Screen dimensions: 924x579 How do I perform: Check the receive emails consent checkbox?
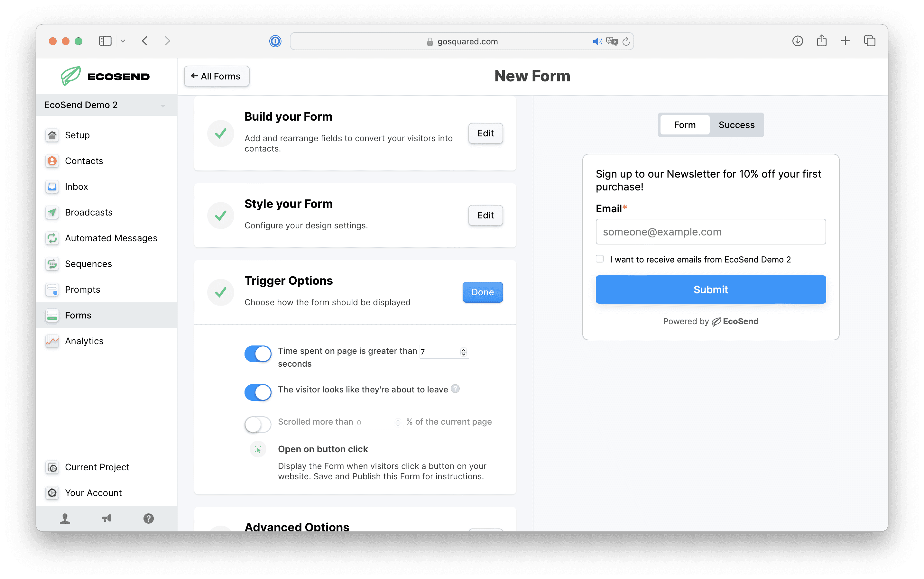pos(600,259)
